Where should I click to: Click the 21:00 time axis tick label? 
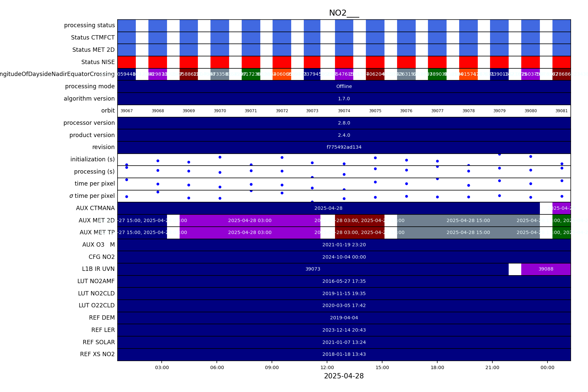point(492,367)
